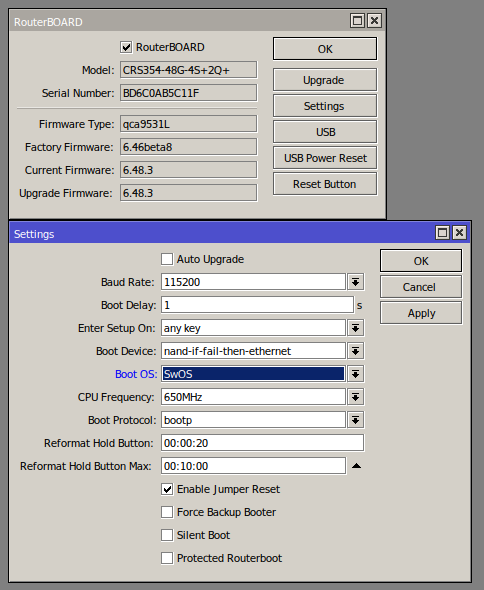Check the Silent Boot option

(167, 535)
